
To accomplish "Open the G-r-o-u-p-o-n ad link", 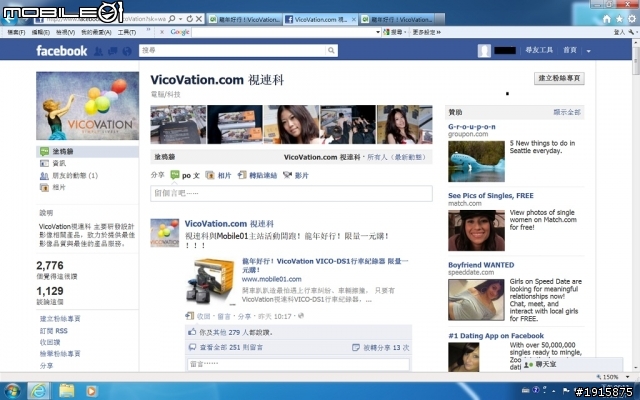I will (472, 127).
